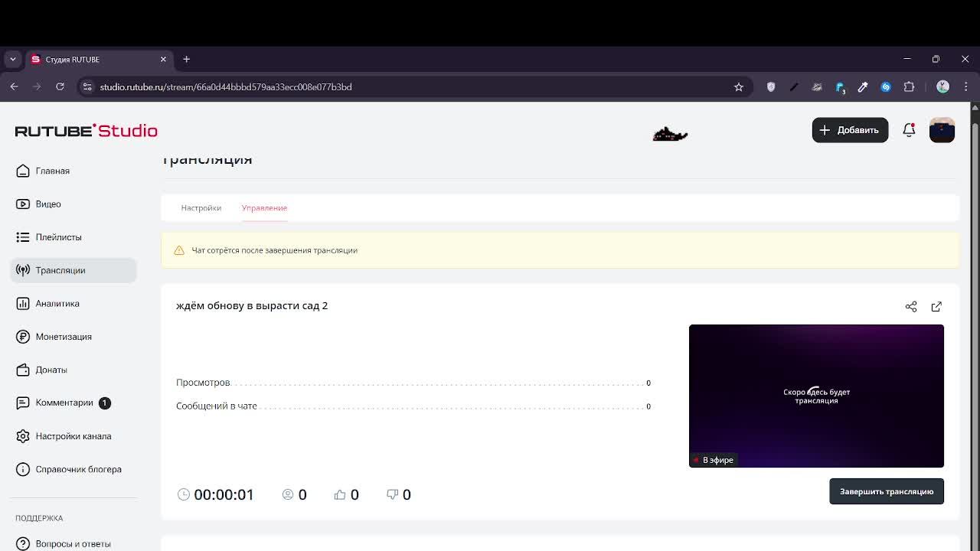980x551 pixels.
Task: Click the eyedropper extension icon
Action: (863, 87)
